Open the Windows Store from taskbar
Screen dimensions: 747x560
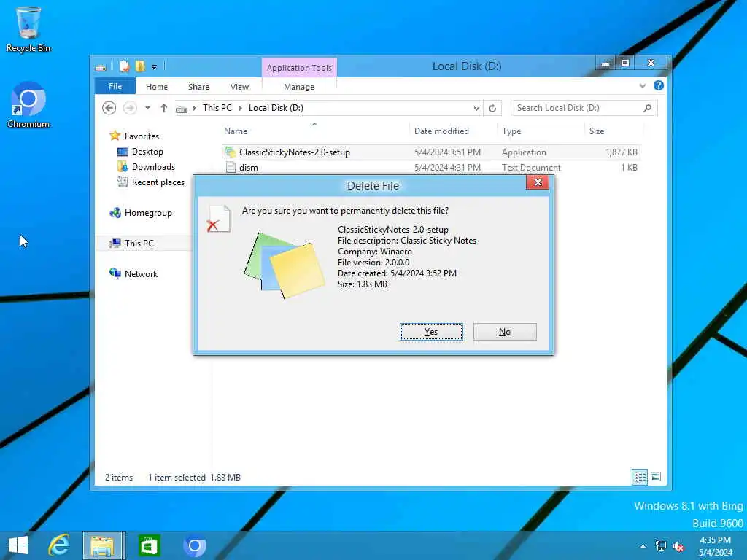[x=149, y=545]
